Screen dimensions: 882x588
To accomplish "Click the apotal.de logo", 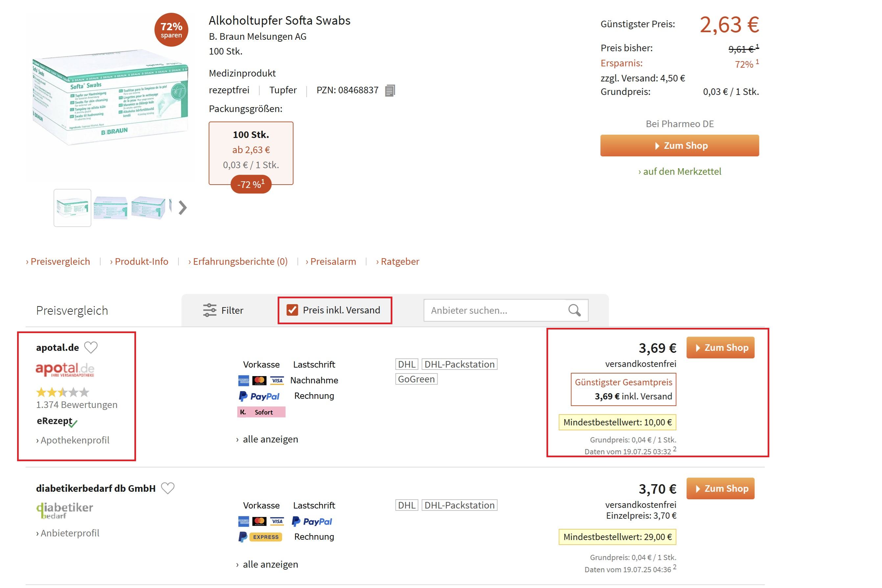I will tap(65, 369).
